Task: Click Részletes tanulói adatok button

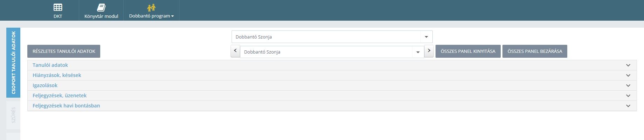Action: [x=64, y=51]
